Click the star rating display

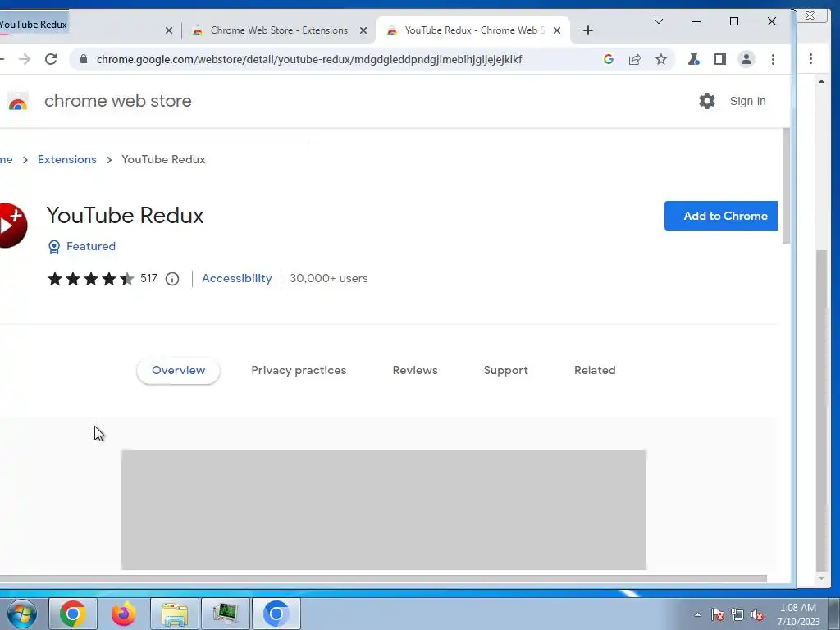pos(90,279)
